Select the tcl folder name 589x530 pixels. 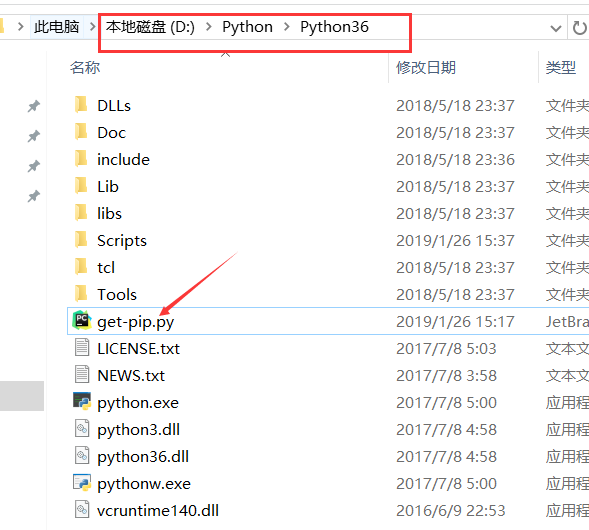tap(106, 268)
